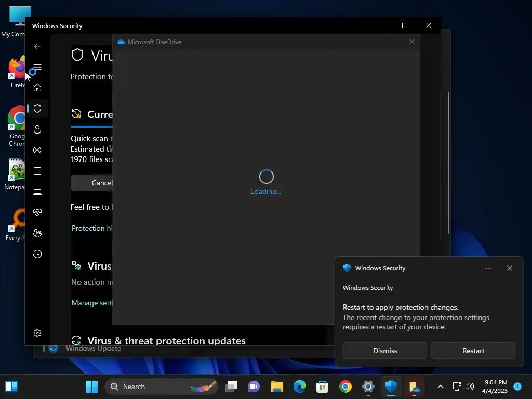This screenshot has width=532, height=399.
Task: Click the scrollbar of the background window
Action: click(x=448, y=163)
